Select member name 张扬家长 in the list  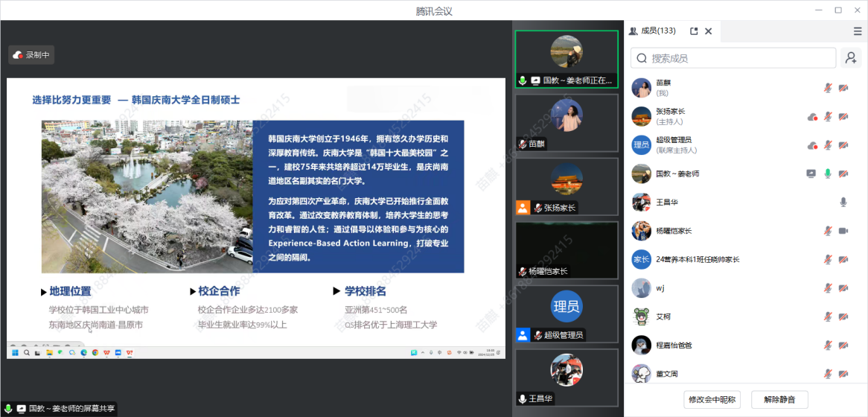click(671, 111)
